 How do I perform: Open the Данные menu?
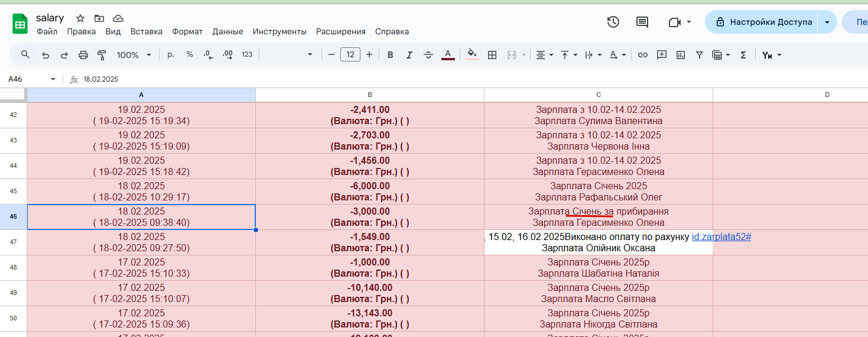[227, 31]
